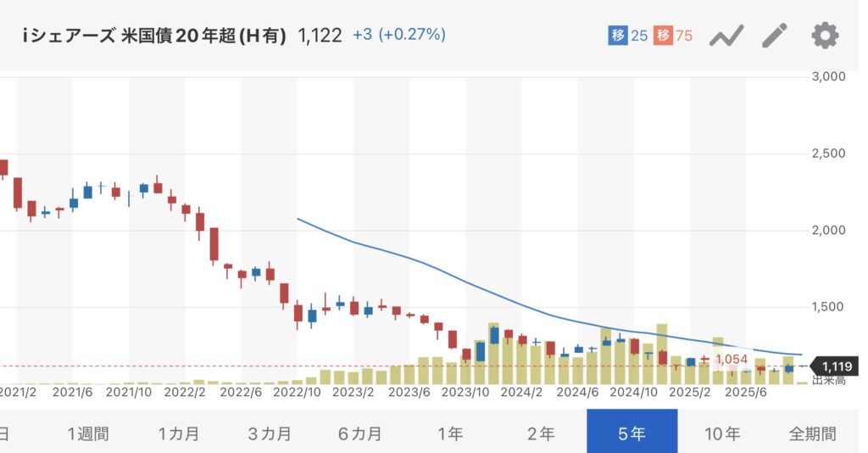
Task: Select the pencil drawing tool
Action: tap(775, 36)
